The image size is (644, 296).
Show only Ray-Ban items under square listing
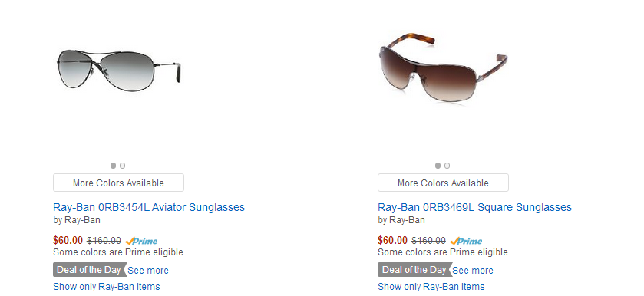[431, 287]
